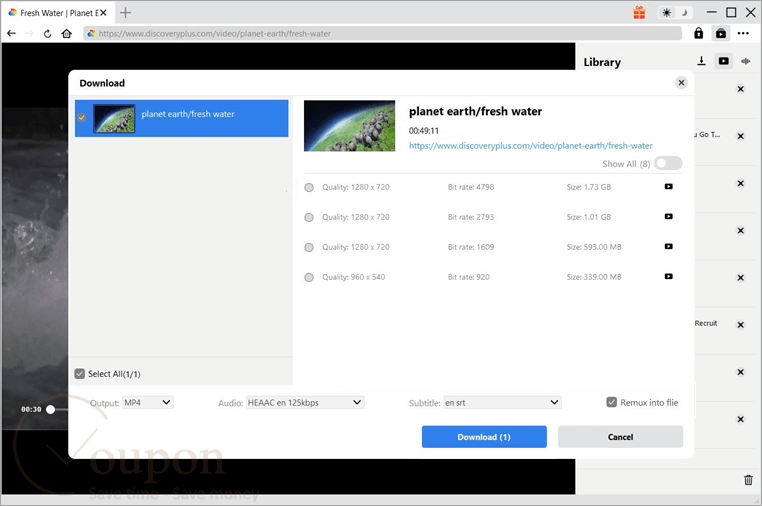Turn on the Show All (8) switch
Image resolution: width=762 pixels, height=506 pixels.
click(668, 163)
